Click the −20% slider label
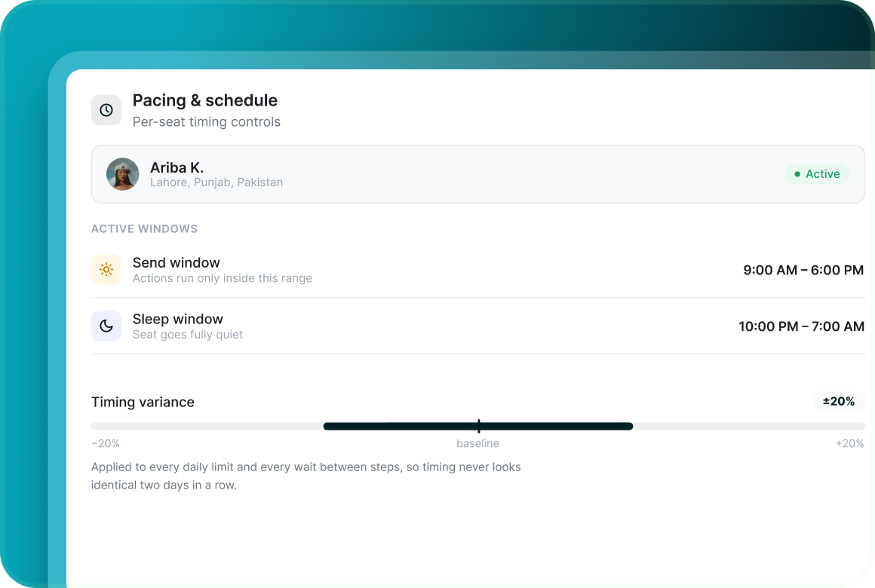Screen dimensions: 875x588 tap(106, 443)
